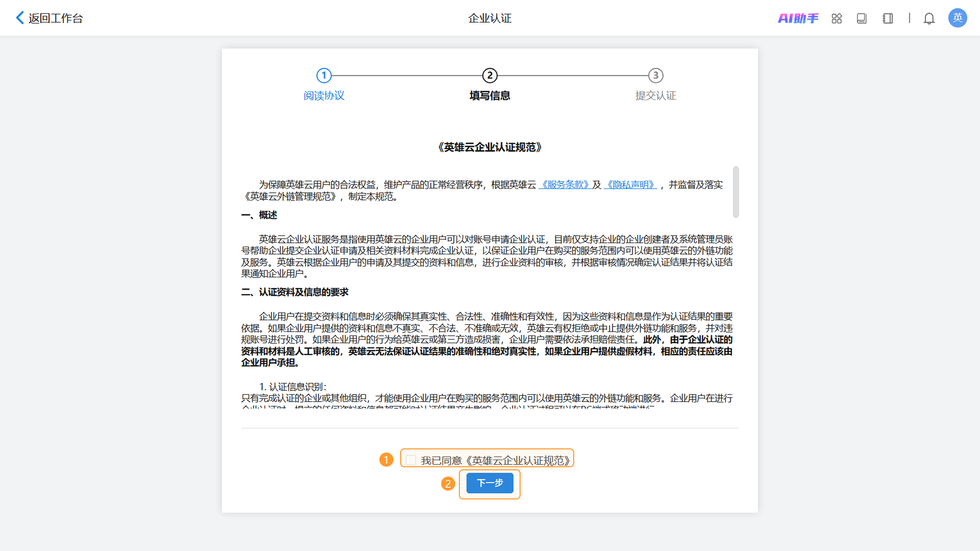Open the 《服务条款》 link

565,185
